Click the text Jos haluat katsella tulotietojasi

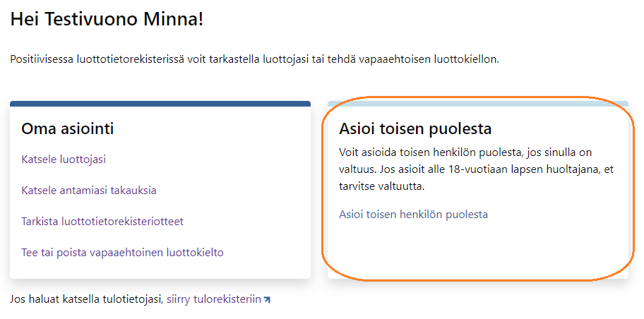pyautogui.click(x=86, y=299)
